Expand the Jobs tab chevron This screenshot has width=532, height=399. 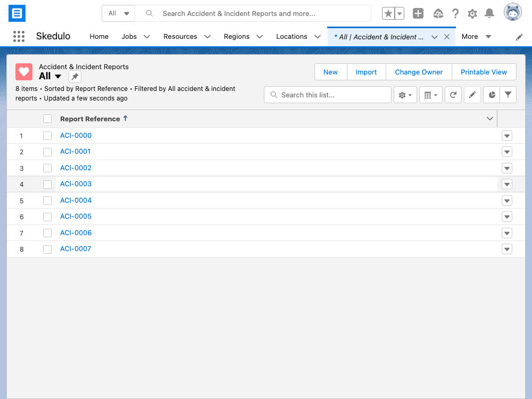147,37
